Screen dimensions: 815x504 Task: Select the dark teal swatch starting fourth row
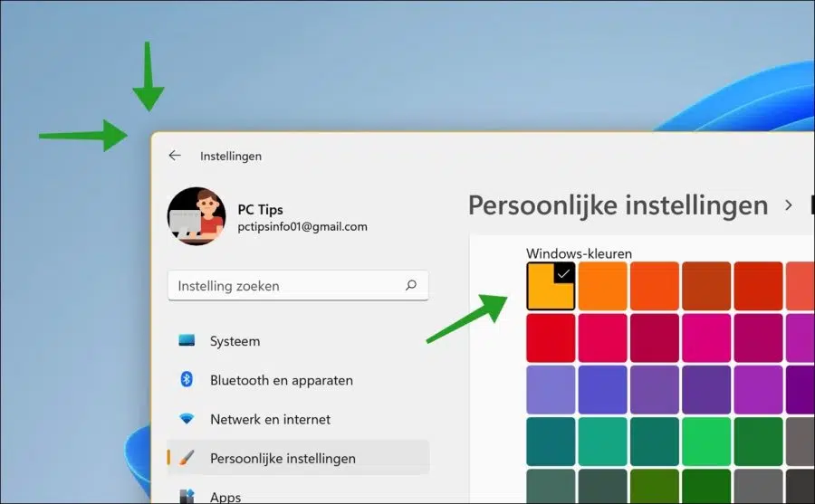click(x=551, y=442)
